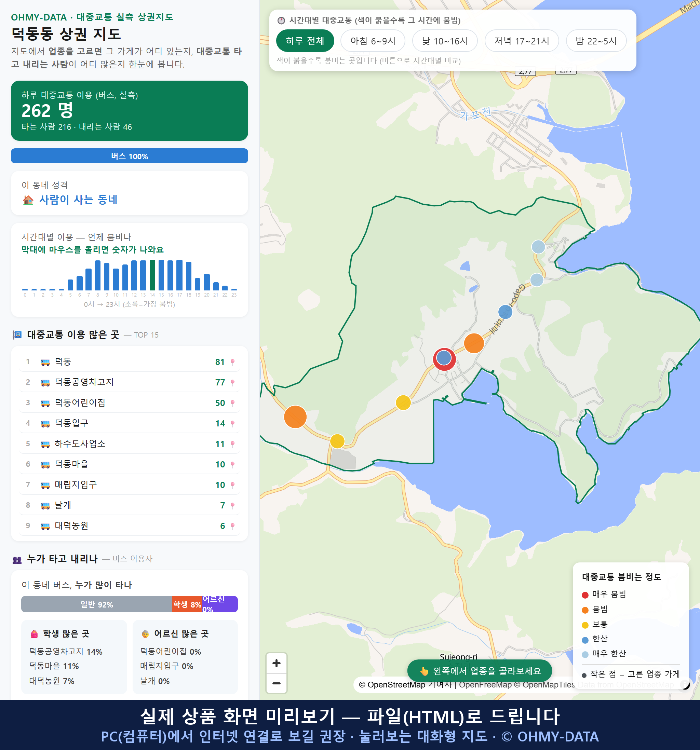Click the bus icon in 덕동공영차고지 row
The image size is (700, 750).
pyautogui.click(x=45, y=383)
